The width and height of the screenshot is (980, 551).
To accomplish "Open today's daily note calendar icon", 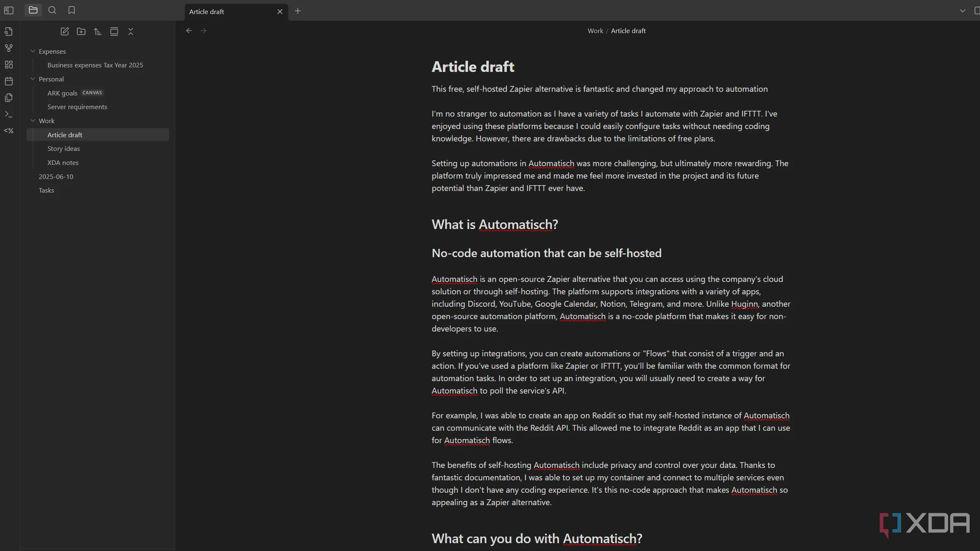I will pos(9,81).
